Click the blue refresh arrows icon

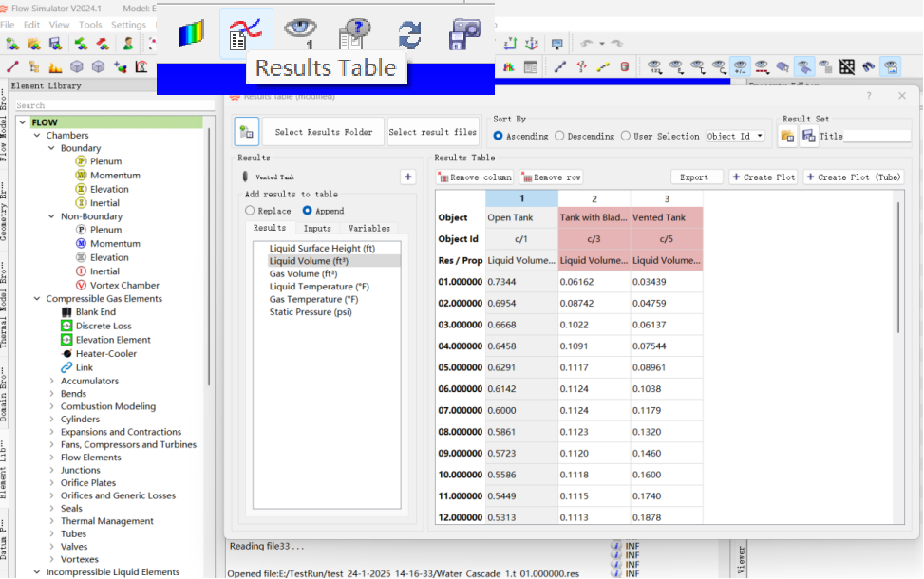(409, 35)
